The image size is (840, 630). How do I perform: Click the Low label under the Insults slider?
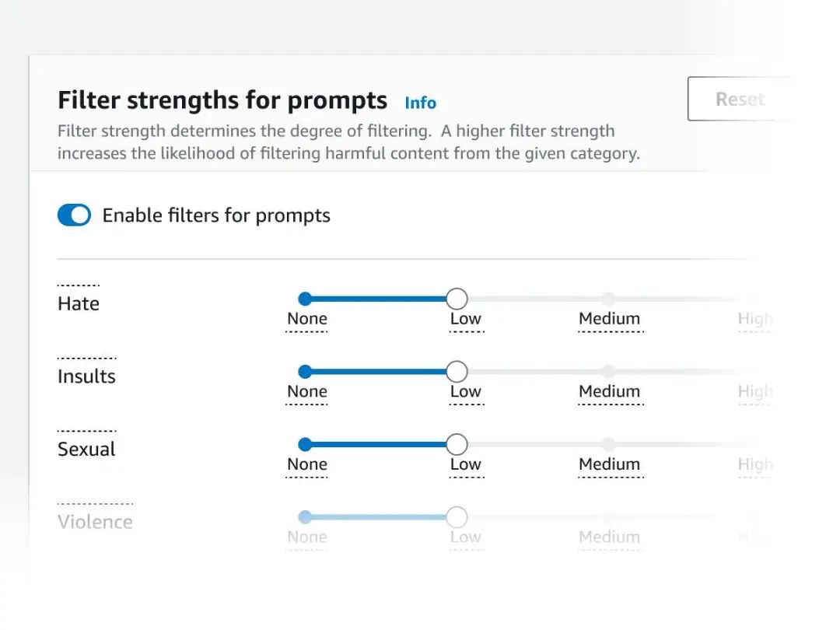pyautogui.click(x=465, y=391)
